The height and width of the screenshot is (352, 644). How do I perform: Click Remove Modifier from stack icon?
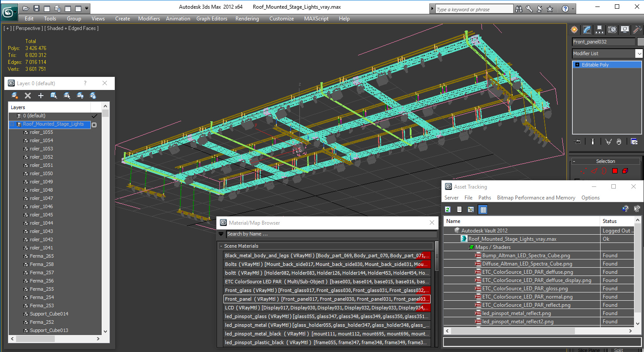click(618, 142)
